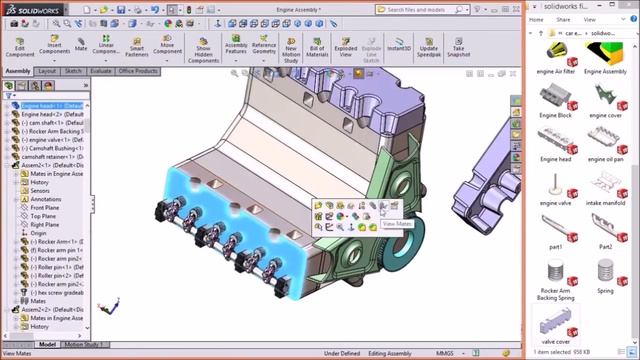
Task: Select engine cover file in Explorer window
Action: pos(605,100)
